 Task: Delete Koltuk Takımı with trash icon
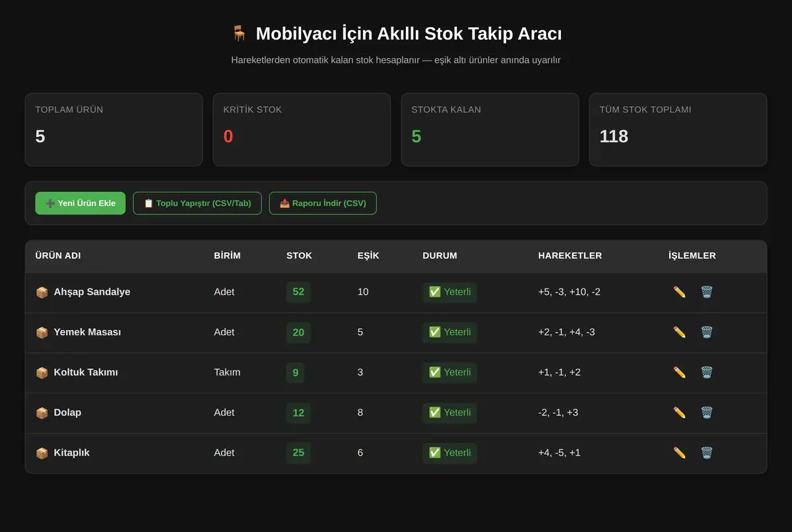pyautogui.click(x=706, y=372)
